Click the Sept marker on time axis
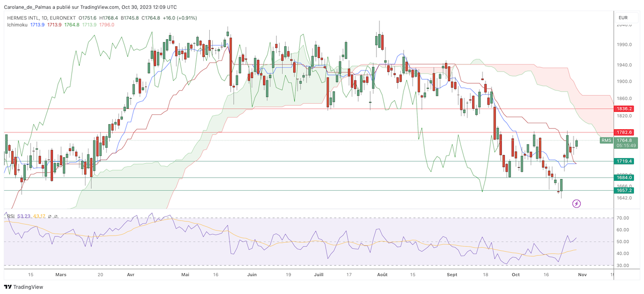Screen dimensions: 644x294 click(x=452, y=275)
